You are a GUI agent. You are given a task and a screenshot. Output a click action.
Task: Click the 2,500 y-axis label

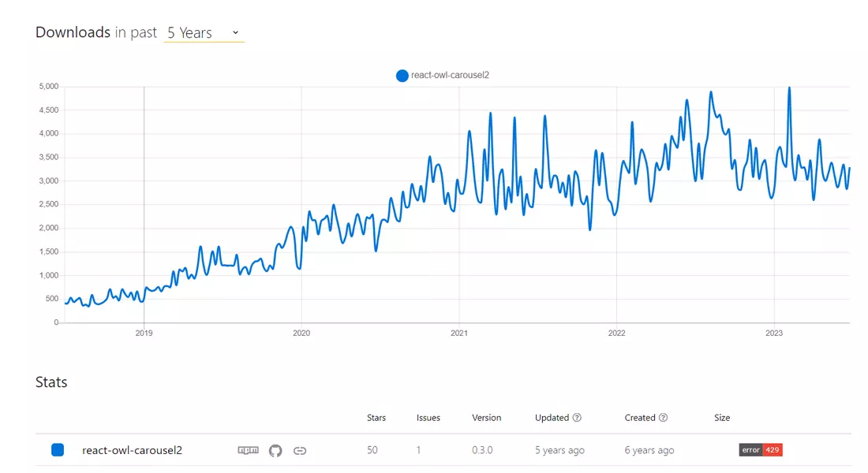49,204
